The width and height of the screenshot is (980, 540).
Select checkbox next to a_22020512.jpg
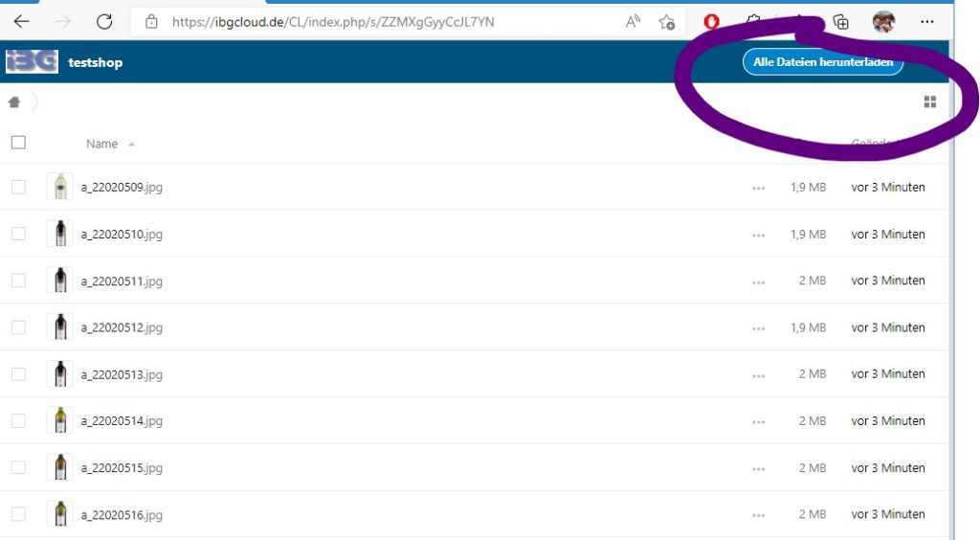pos(18,327)
